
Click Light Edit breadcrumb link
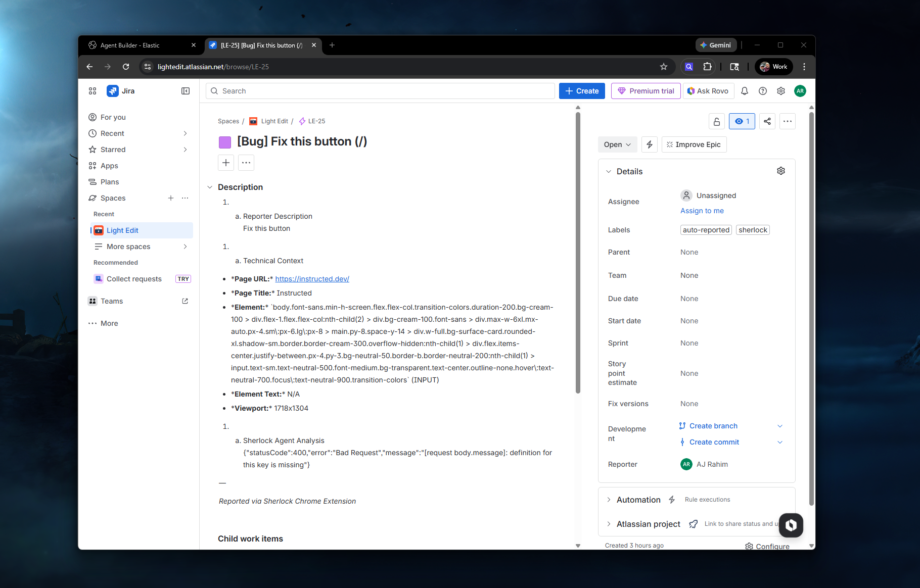274,121
